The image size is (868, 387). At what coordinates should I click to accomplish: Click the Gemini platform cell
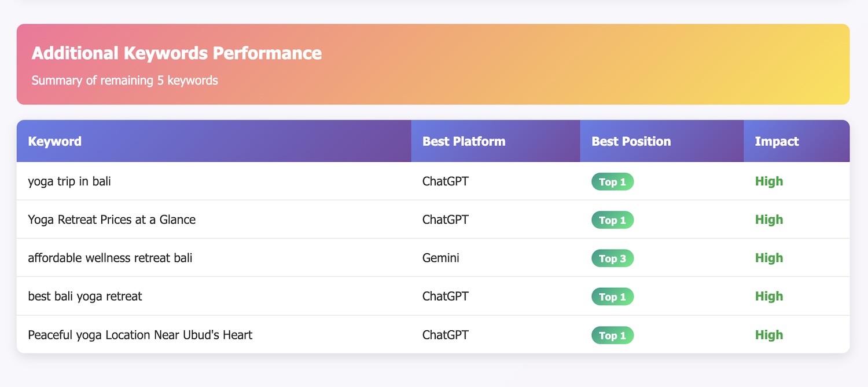(x=441, y=258)
